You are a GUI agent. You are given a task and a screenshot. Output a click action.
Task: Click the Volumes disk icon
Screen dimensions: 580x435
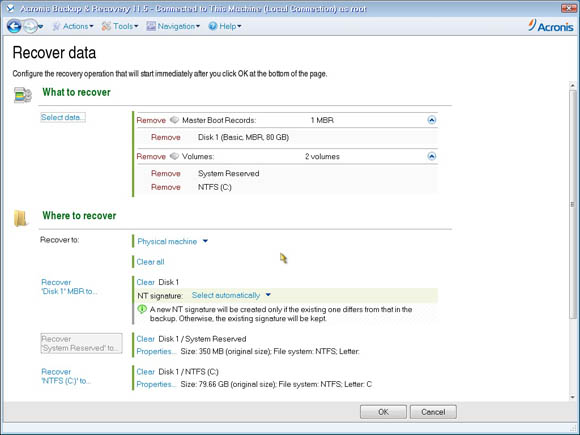click(x=174, y=156)
